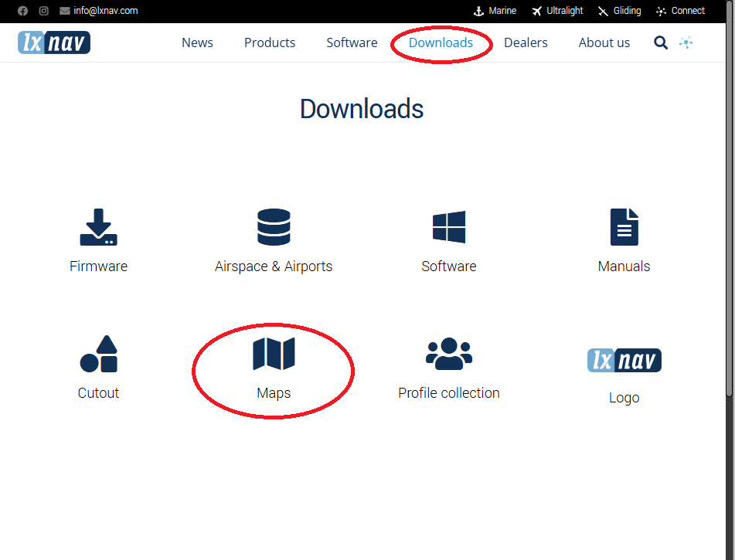The width and height of the screenshot is (735, 560).
Task: Open the Products menu
Action: coord(270,42)
